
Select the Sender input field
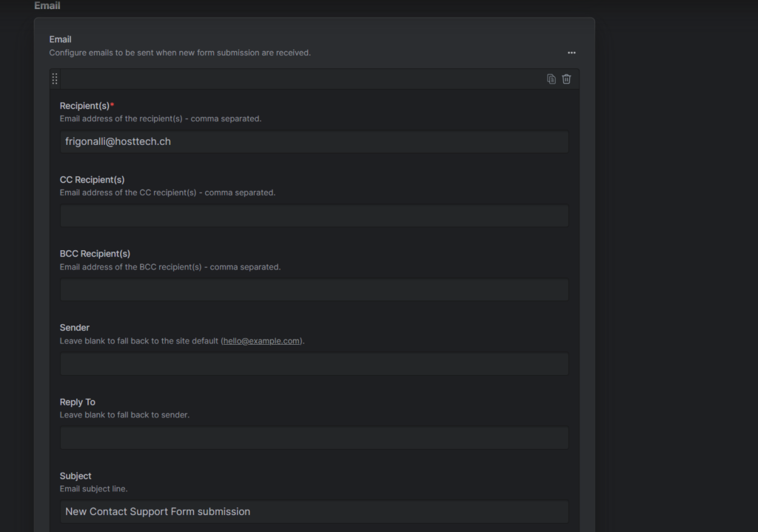[314, 363]
